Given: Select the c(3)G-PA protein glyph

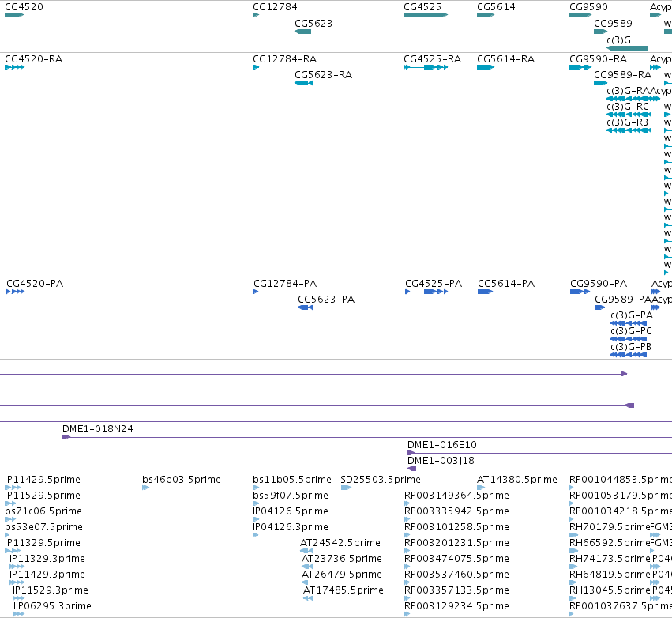Looking at the screenshot, I should click(629, 323).
